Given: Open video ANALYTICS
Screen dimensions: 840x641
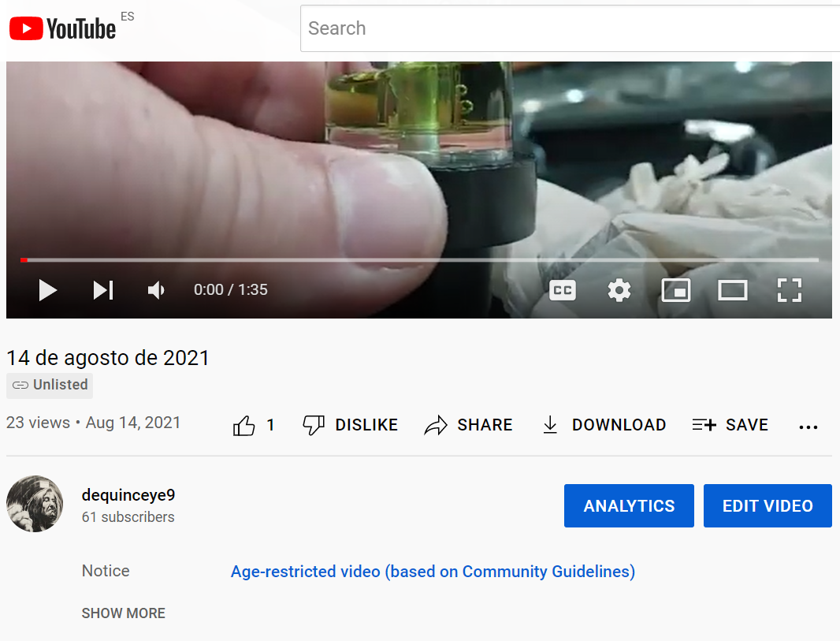Looking at the screenshot, I should pyautogui.click(x=629, y=506).
